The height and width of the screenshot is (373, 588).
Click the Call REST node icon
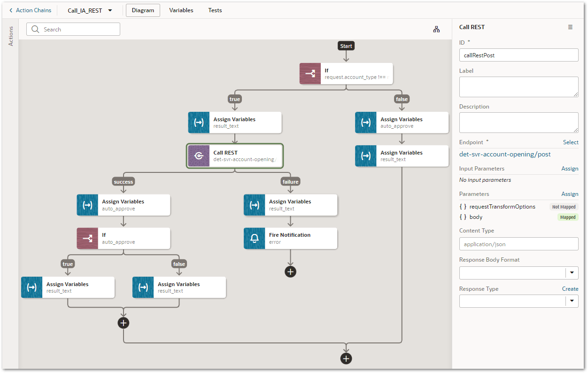pos(199,156)
